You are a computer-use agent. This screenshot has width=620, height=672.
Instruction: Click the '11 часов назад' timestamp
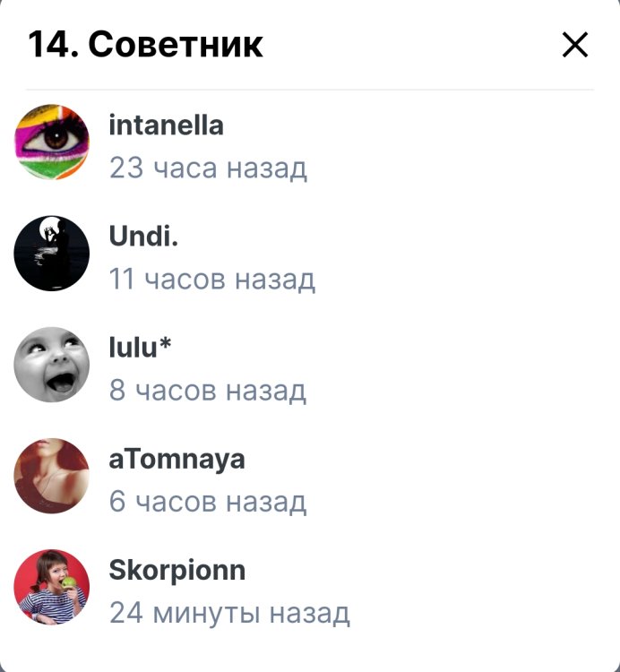click(212, 280)
